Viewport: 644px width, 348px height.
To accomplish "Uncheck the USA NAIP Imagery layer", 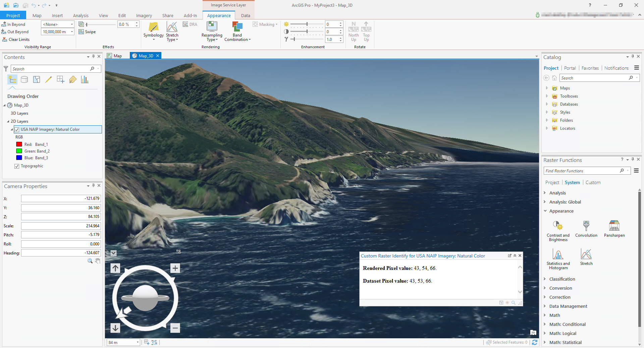I will pos(17,129).
